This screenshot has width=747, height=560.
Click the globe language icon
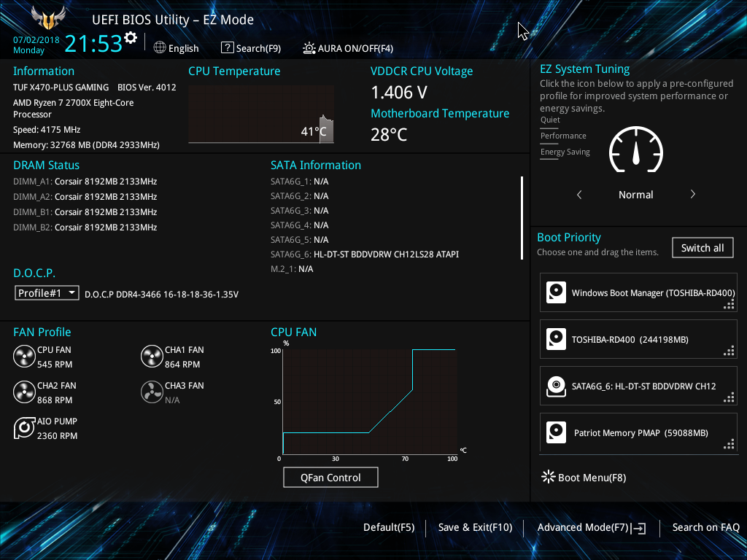[x=160, y=47]
